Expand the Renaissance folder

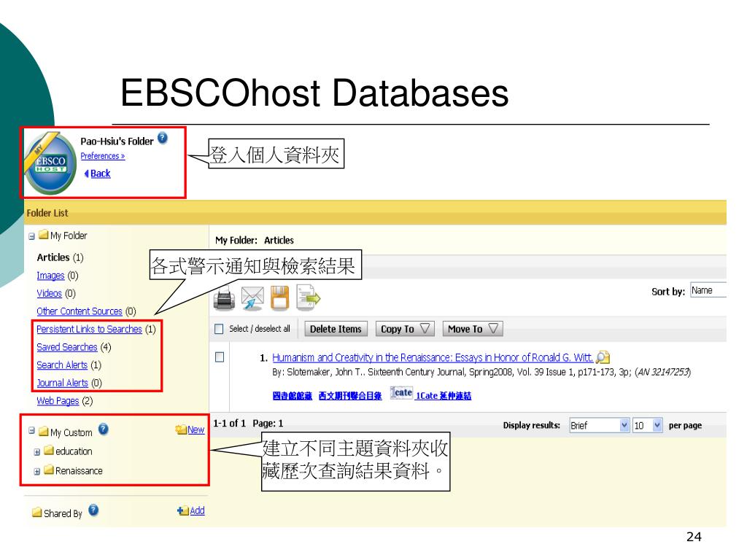coord(37,472)
